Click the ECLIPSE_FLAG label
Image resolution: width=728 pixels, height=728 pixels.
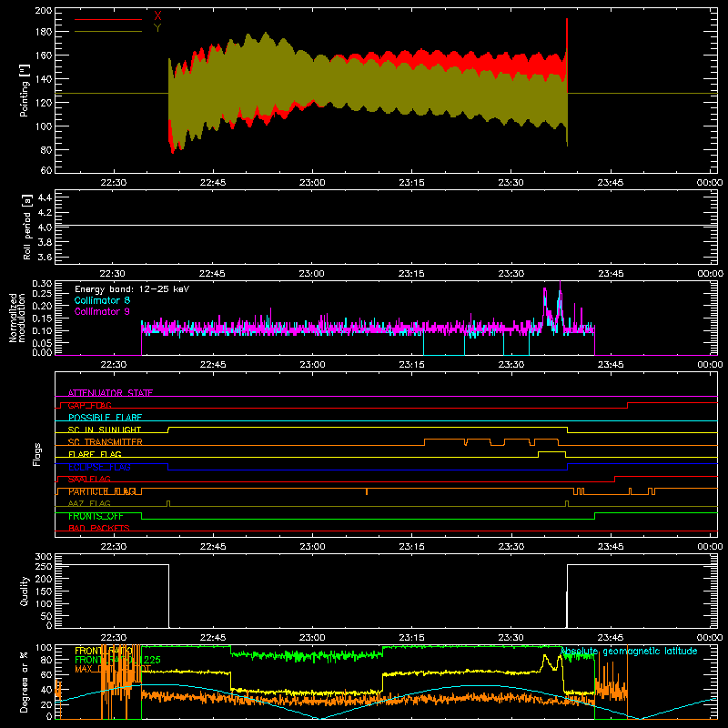click(99, 467)
